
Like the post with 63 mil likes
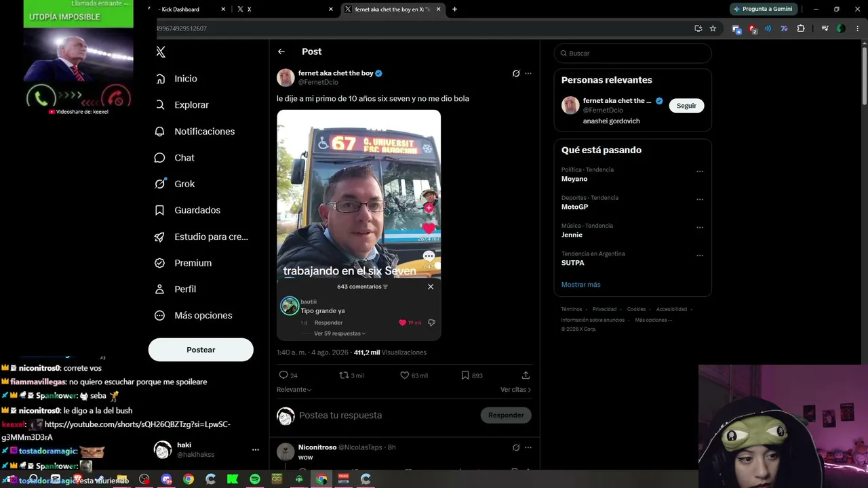click(x=405, y=375)
